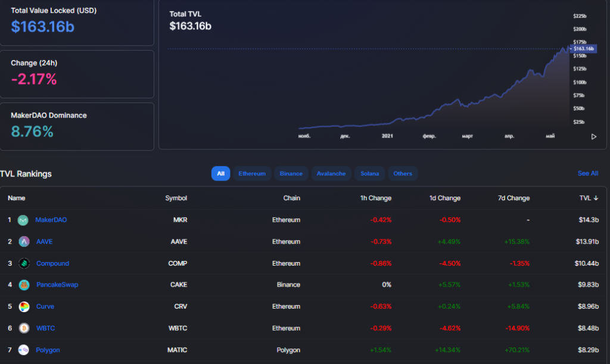Image resolution: width=610 pixels, height=364 pixels.
Task: Sort table by 1d Change header
Action: (444, 198)
